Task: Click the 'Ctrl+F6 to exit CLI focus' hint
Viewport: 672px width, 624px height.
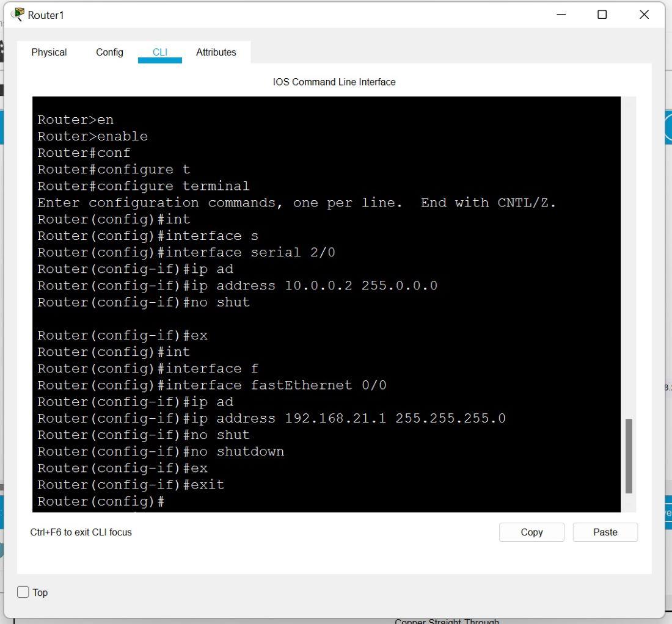Action: (x=81, y=532)
